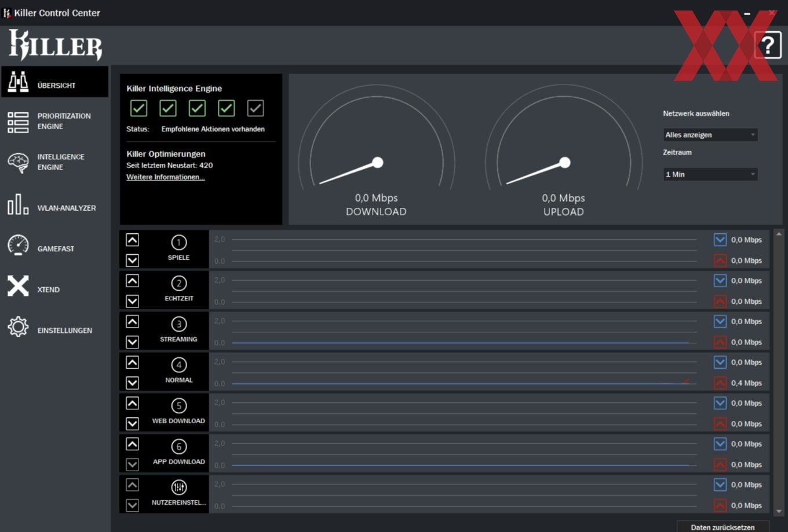Click the Prioritization Engine list icon
788x532 pixels.
(x=18, y=122)
